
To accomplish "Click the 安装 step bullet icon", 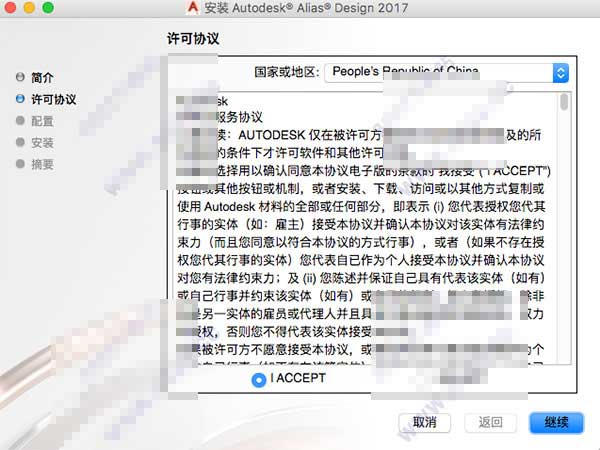I will click(20, 142).
